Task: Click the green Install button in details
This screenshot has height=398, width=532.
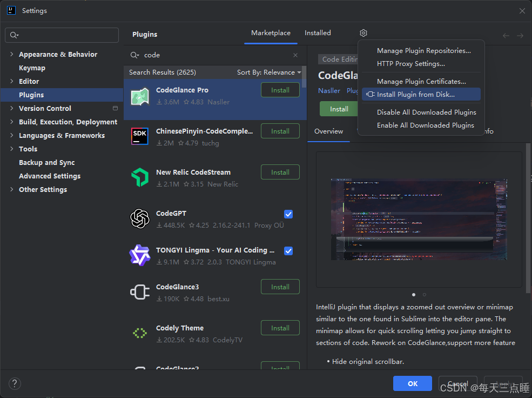Action: pyautogui.click(x=339, y=109)
